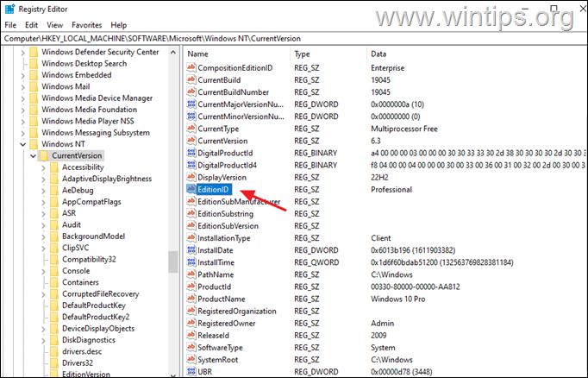Image resolution: width=588 pixels, height=378 pixels.
Task: Click the tree pane scroll-up arrow
Action: pyautogui.click(x=173, y=52)
